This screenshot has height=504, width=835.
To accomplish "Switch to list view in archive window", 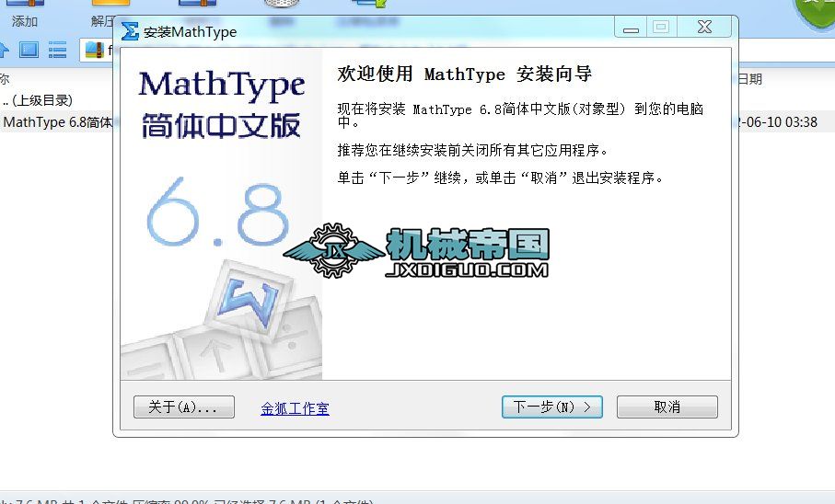I will pos(57,50).
